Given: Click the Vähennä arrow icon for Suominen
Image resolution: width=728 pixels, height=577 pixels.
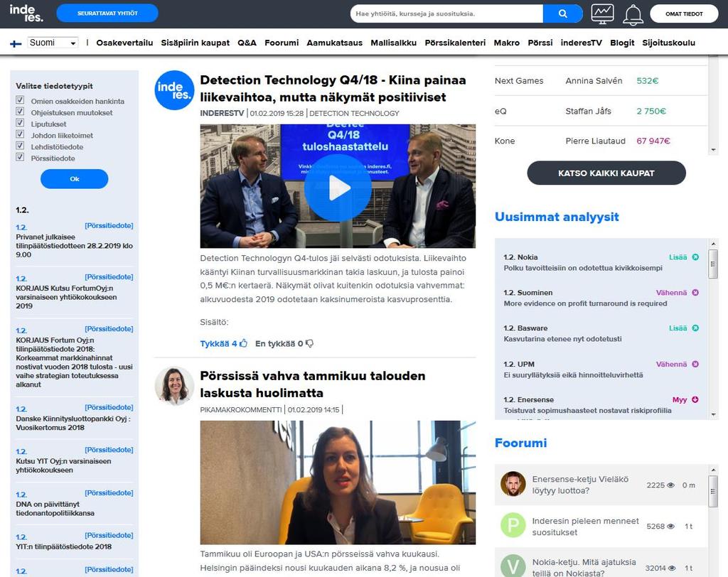Looking at the screenshot, I should click(x=695, y=293).
